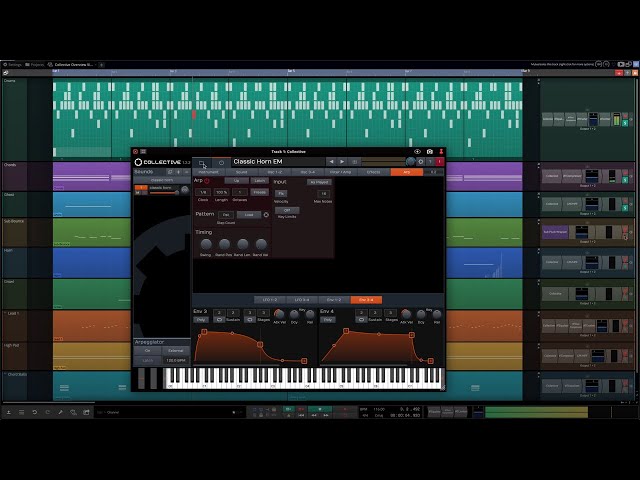Viewport: 640px width, 480px height.
Task: Click the save preset icon beside the arrows
Action: click(354, 162)
